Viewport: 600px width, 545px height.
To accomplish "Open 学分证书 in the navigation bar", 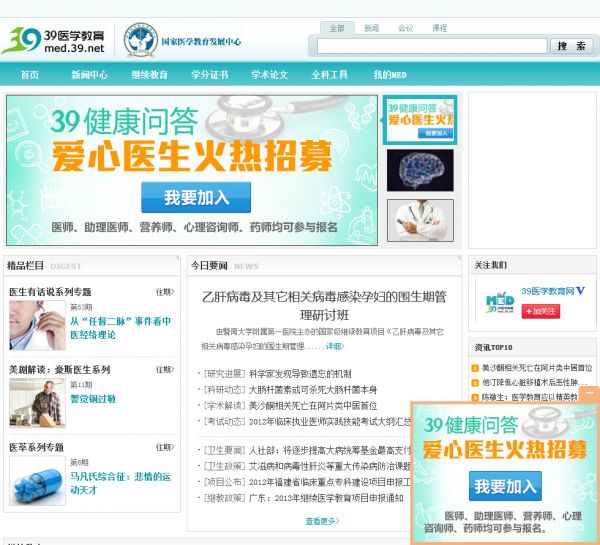I will [210, 75].
